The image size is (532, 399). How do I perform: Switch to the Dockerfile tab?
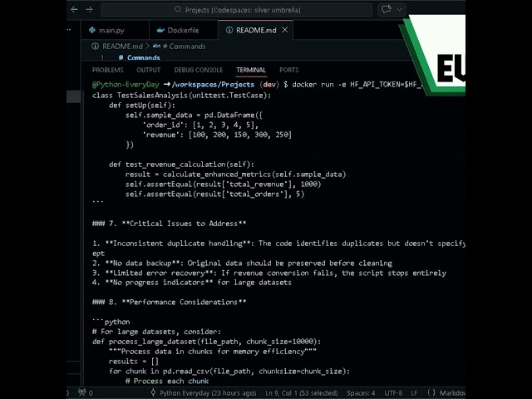(x=184, y=30)
